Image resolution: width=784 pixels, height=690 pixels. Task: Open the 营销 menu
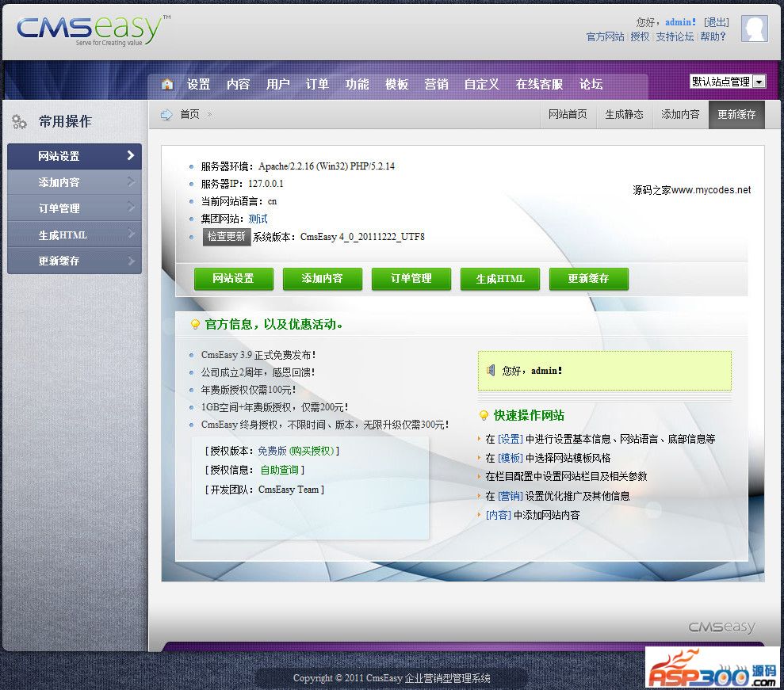pos(436,84)
